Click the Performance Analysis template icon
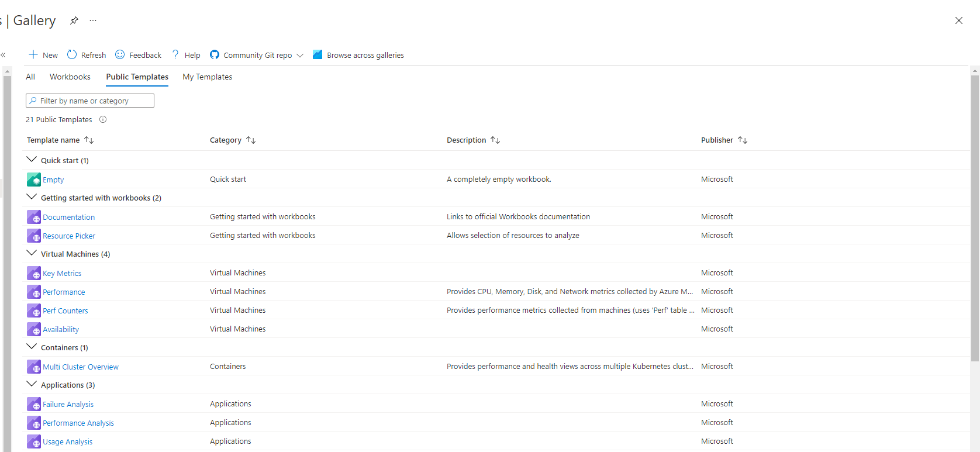980x452 pixels. click(x=34, y=423)
